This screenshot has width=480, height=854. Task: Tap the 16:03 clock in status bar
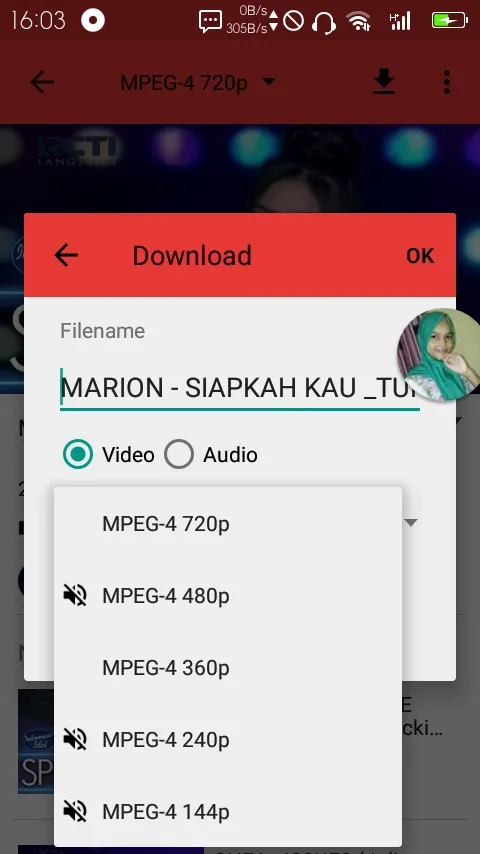[x=38, y=21]
